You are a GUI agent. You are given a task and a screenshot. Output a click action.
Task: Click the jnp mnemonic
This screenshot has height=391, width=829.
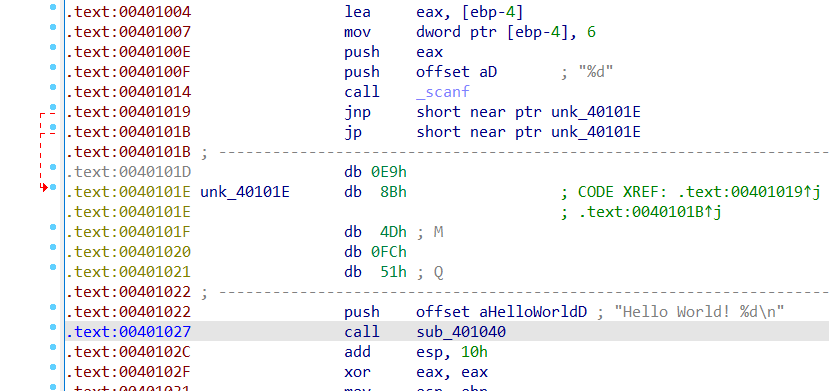tap(357, 112)
